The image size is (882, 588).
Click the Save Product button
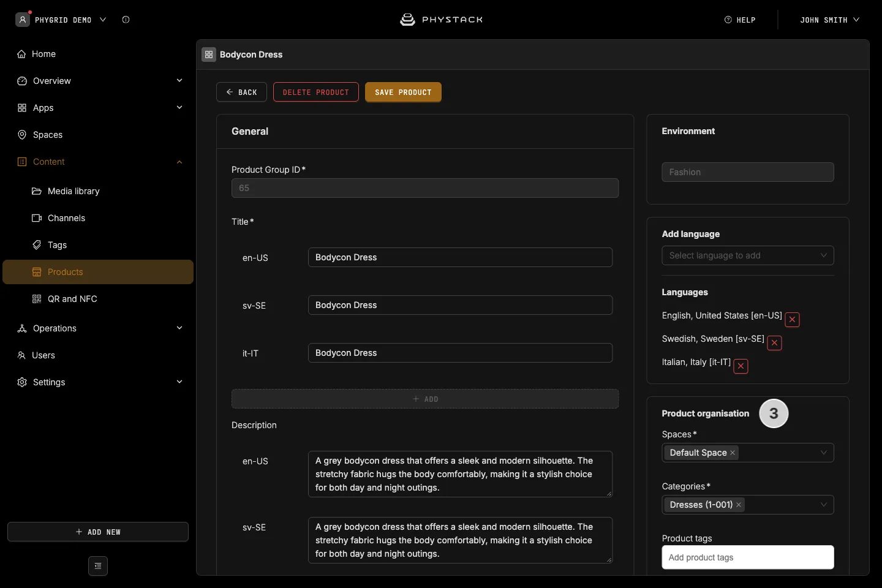click(x=403, y=92)
